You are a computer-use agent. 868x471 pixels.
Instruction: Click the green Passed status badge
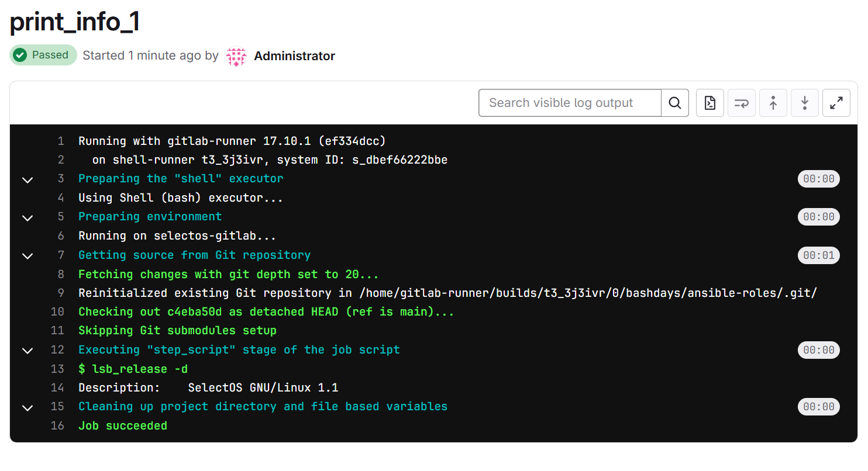[43, 55]
